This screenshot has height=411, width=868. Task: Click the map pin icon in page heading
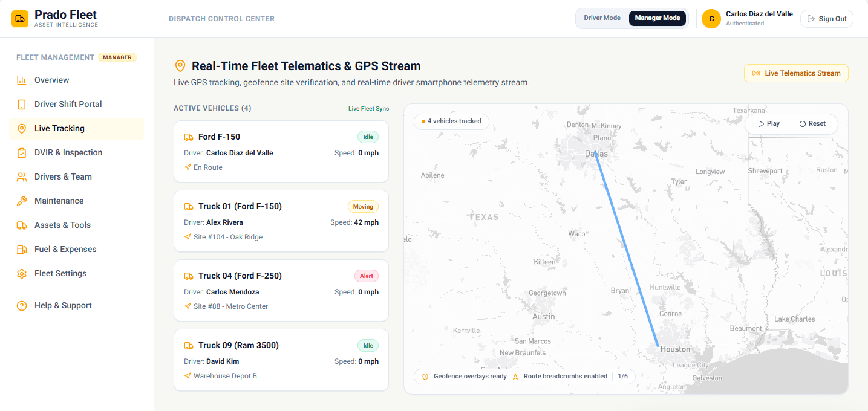(x=180, y=66)
